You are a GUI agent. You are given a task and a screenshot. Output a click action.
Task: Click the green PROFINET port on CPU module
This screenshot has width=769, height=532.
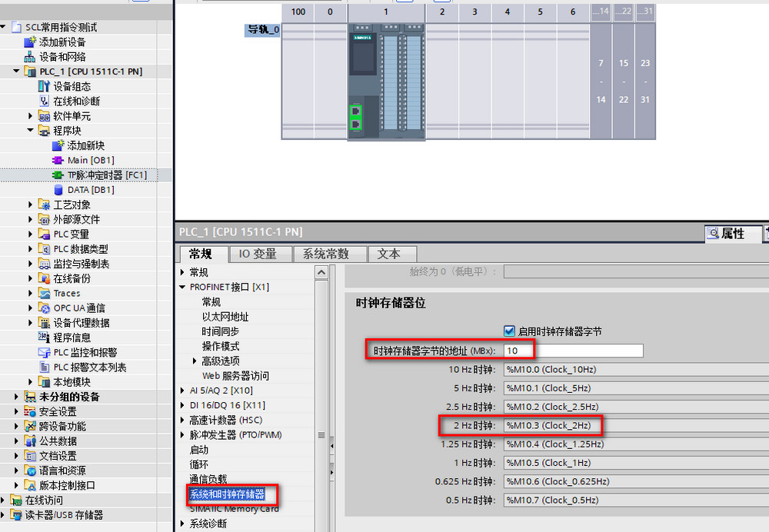(x=355, y=118)
